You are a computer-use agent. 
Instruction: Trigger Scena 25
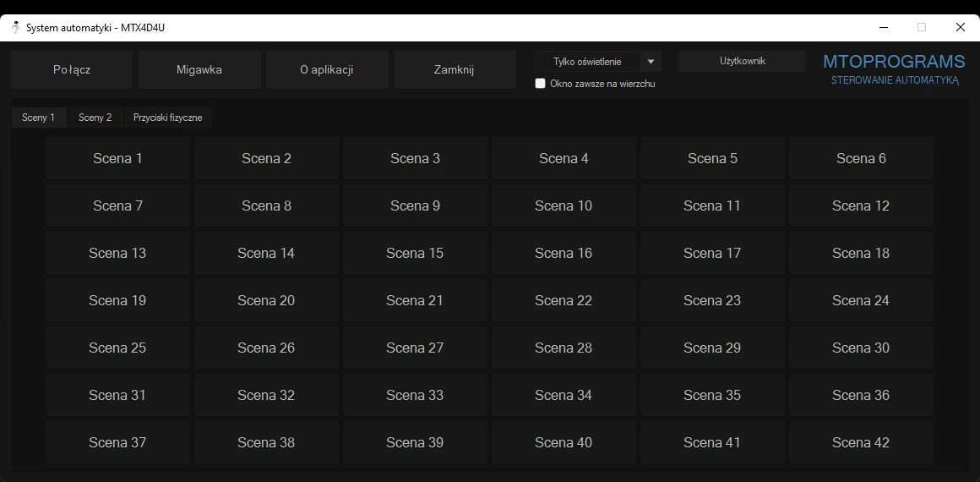coord(118,348)
